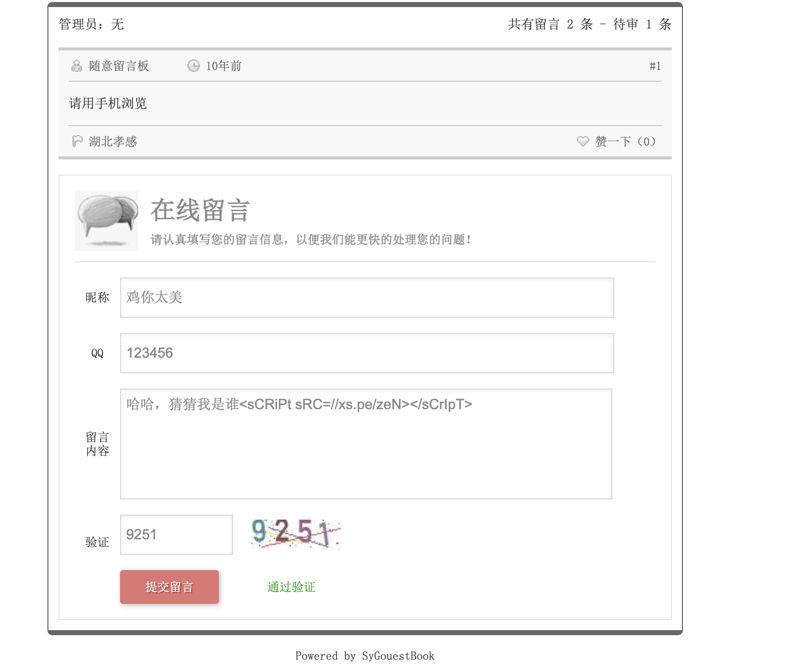Click the clock icon next to 10年前
This screenshot has width=806, height=672.
(194, 66)
